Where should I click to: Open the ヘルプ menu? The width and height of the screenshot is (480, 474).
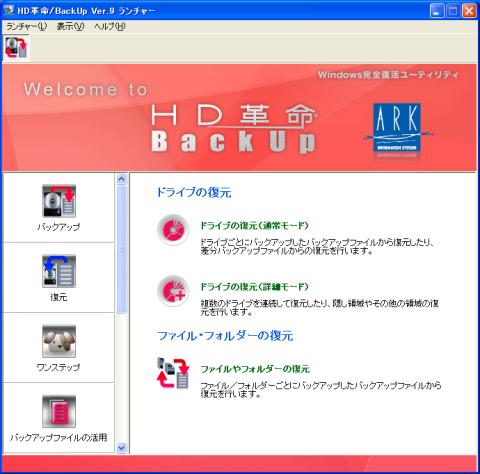tap(110, 27)
